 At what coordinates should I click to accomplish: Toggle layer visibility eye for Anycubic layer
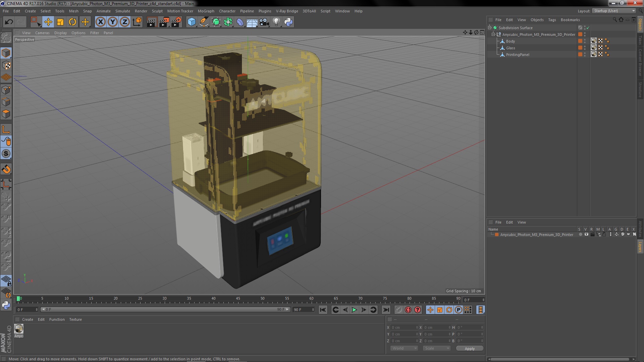coord(586,235)
